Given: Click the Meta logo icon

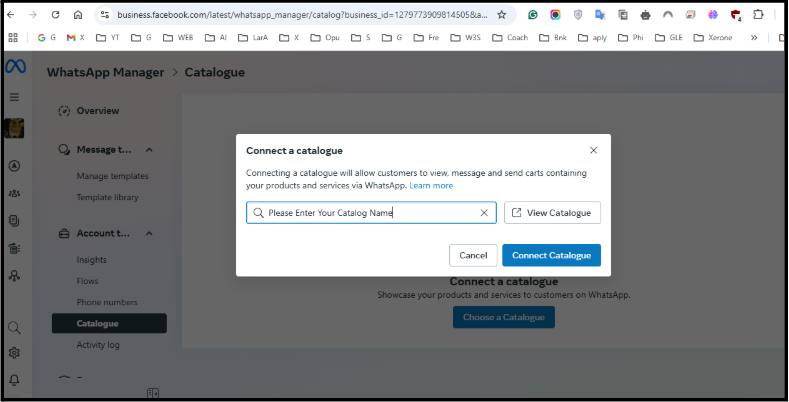Looking at the screenshot, I should click(14, 68).
